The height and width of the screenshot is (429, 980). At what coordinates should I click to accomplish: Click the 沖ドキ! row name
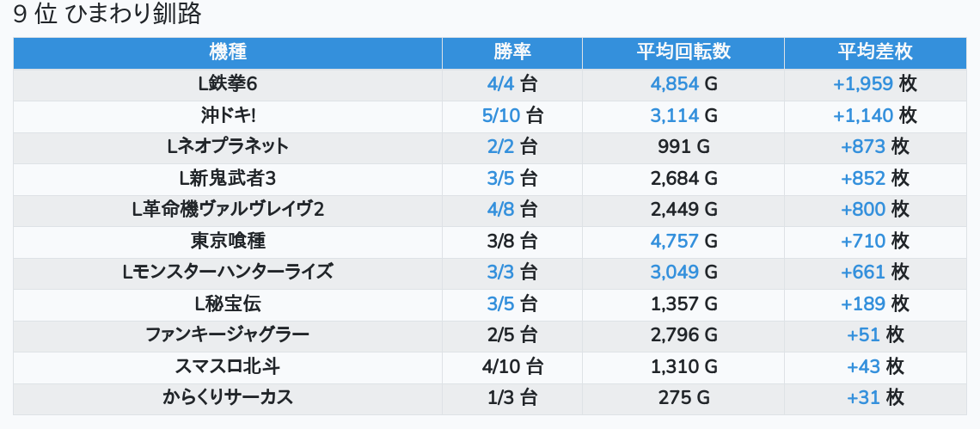(x=228, y=115)
